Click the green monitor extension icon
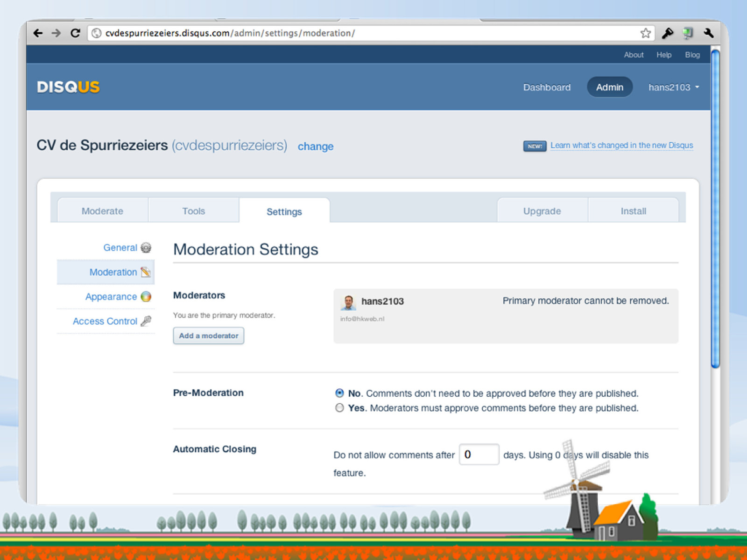The height and width of the screenshot is (560, 747). [x=688, y=33]
